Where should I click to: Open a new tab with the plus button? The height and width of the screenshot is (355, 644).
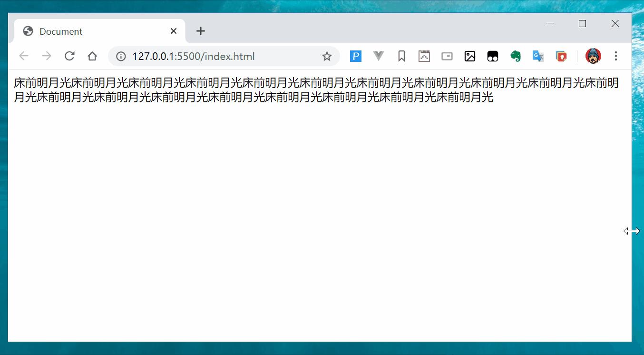(x=200, y=31)
